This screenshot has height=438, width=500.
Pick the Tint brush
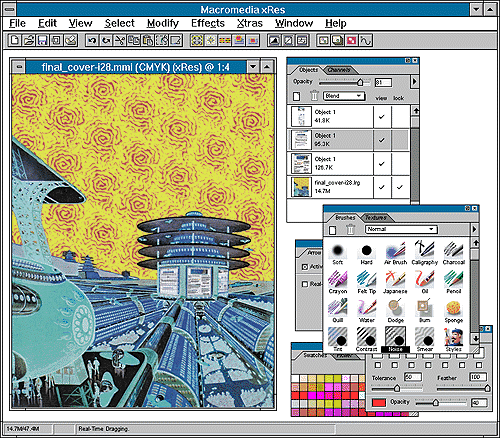(337, 339)
